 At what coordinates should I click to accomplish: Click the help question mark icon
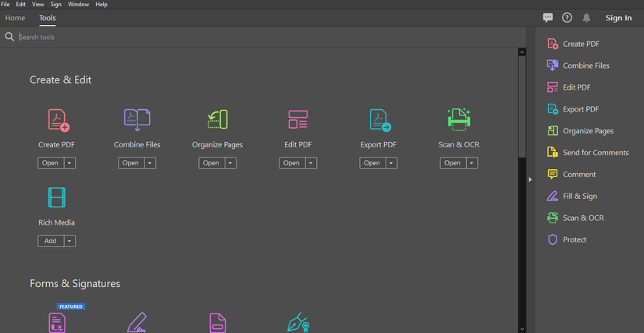coord(568,18)
